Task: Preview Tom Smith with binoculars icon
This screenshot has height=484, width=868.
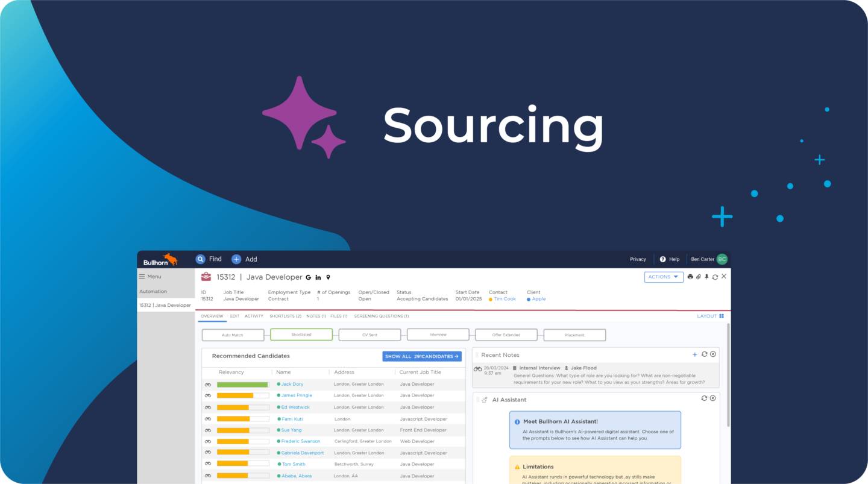Action: (208, 464)
